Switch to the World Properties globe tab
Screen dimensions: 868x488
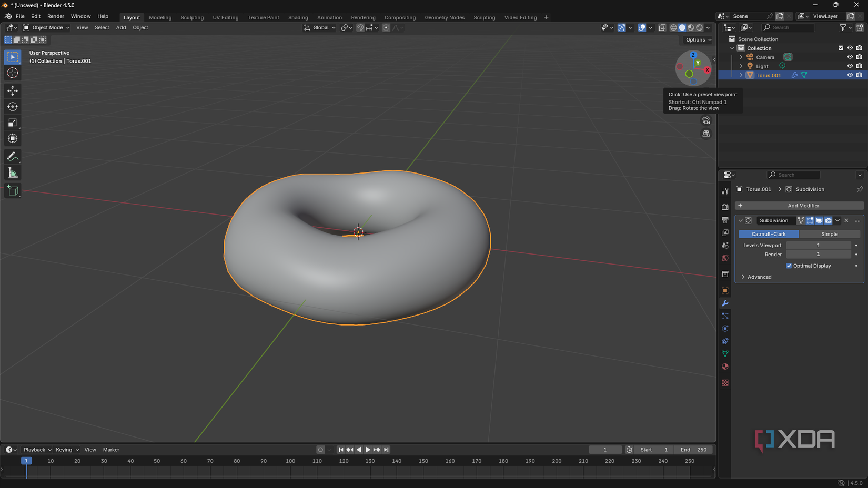725,258
